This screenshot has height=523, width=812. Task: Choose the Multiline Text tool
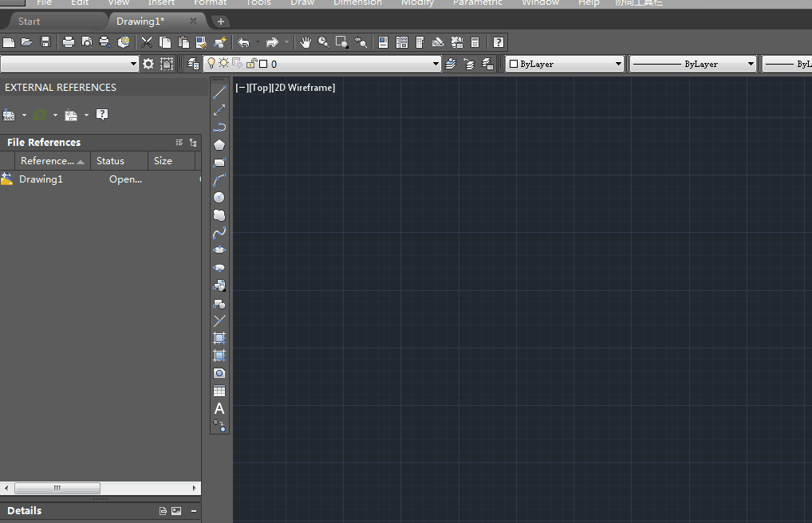click(219, 409)
